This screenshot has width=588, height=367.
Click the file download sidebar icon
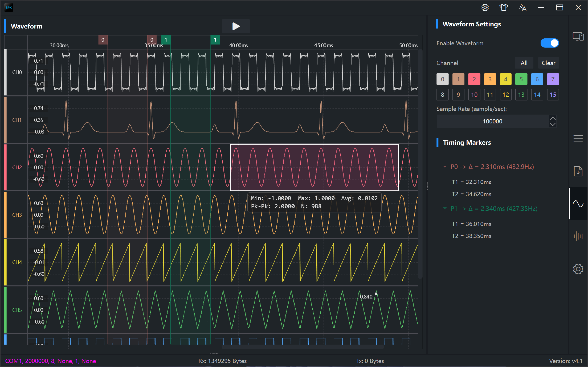(x=578, y=171)
